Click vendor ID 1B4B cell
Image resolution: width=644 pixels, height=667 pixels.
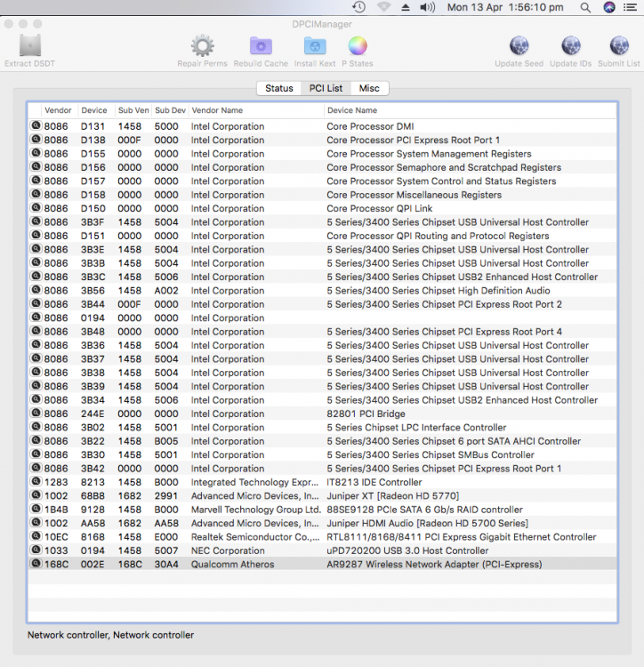click(56, 510)
